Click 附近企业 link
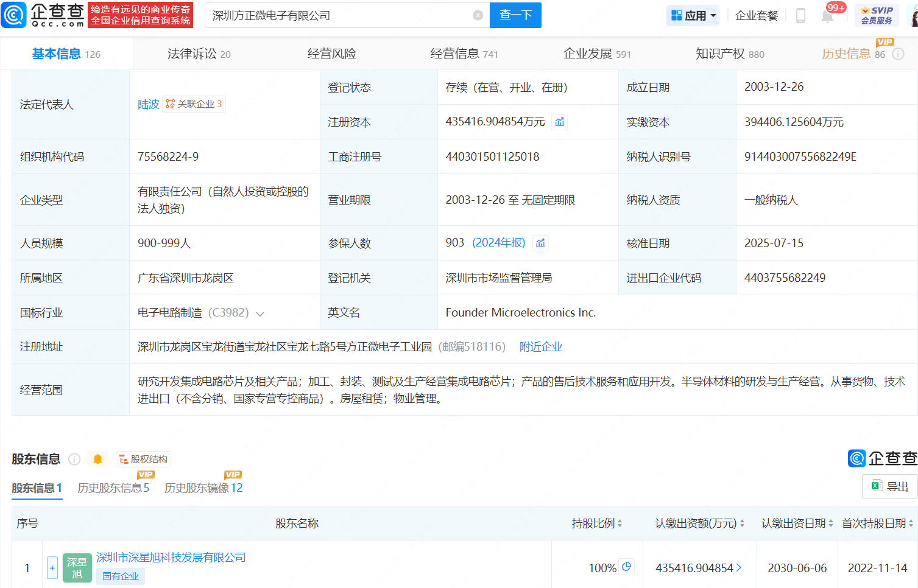The width and height of the screenshot is (918, 588). click(x=540, y=347)
